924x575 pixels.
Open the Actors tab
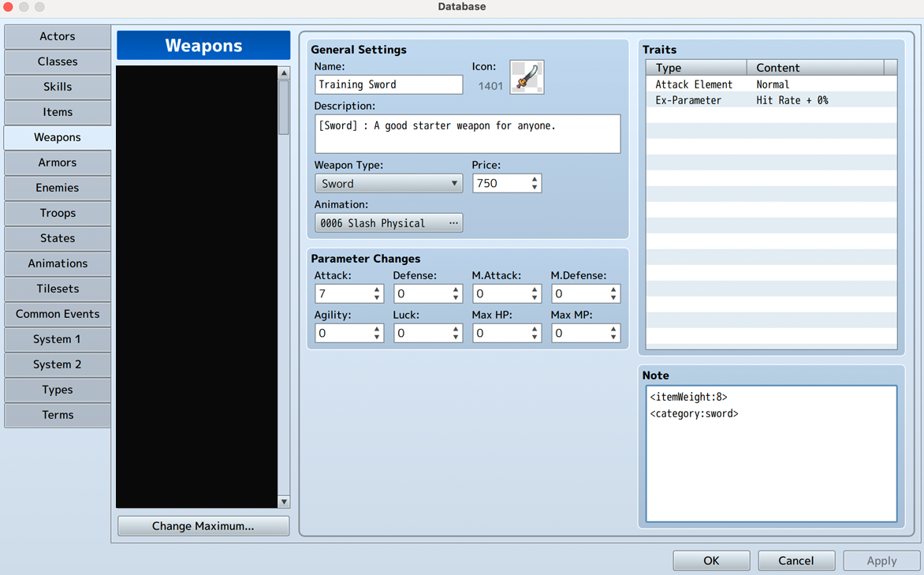click(x=58, y=36)
